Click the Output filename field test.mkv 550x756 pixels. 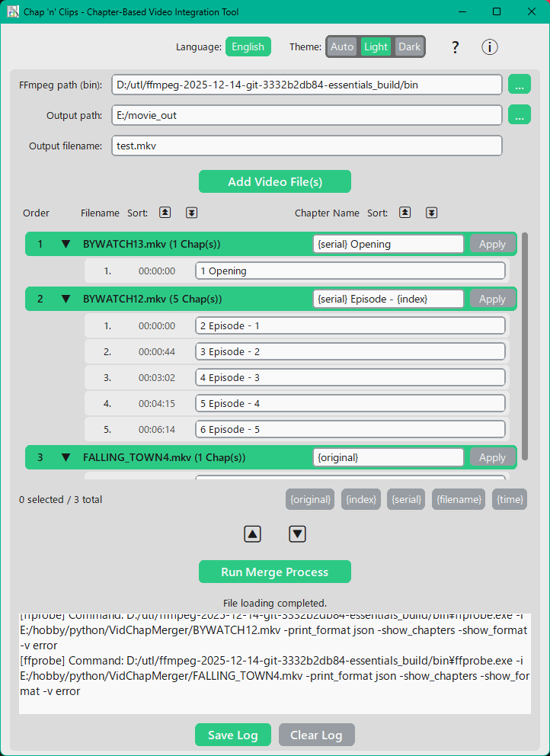point(307,146)
